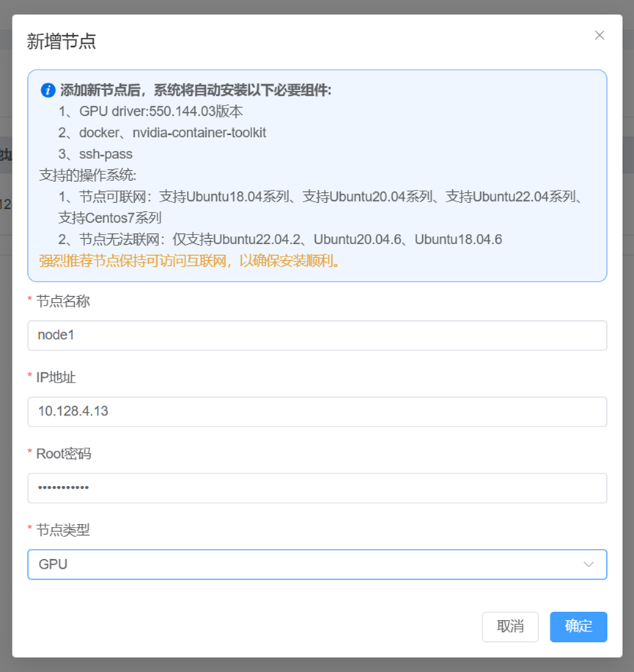Click inside the Root密码 password field

pyautogui.click(x=317, y=488)
